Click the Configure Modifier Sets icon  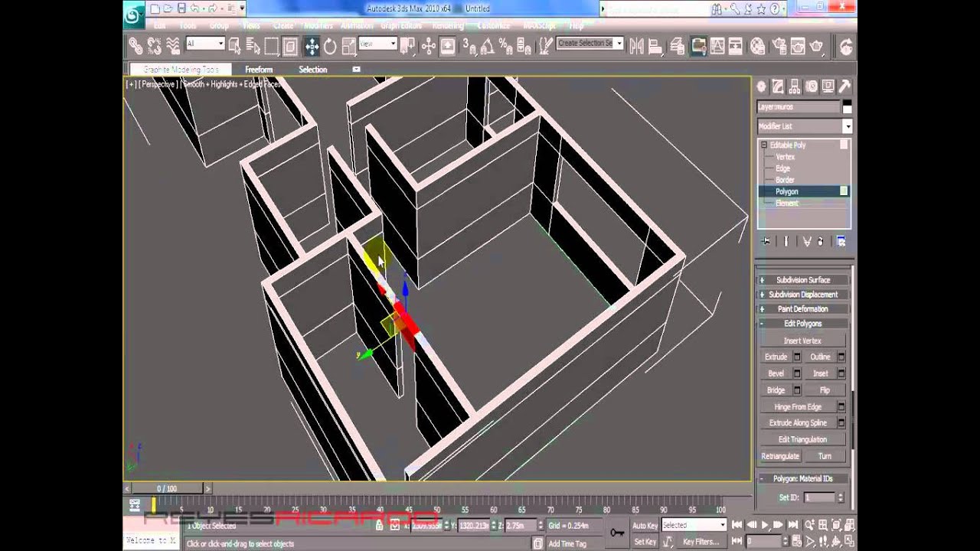pyautogui.click(x=841, y=242)
